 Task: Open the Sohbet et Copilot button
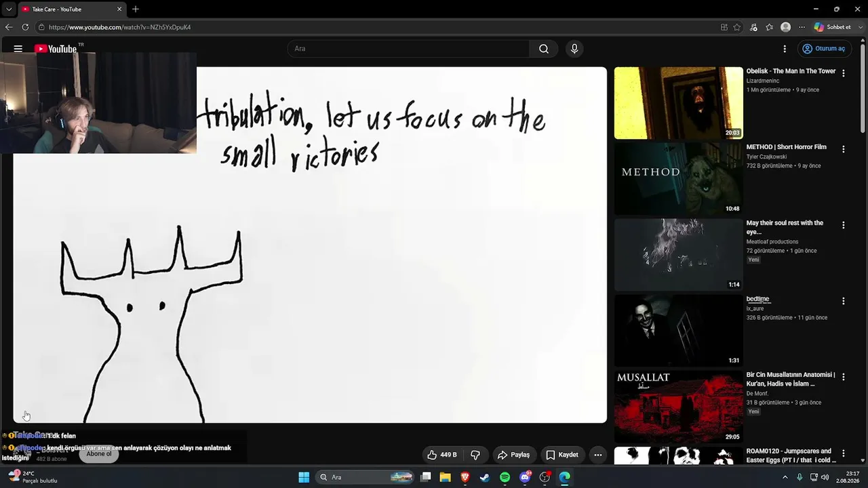point(832,27)
